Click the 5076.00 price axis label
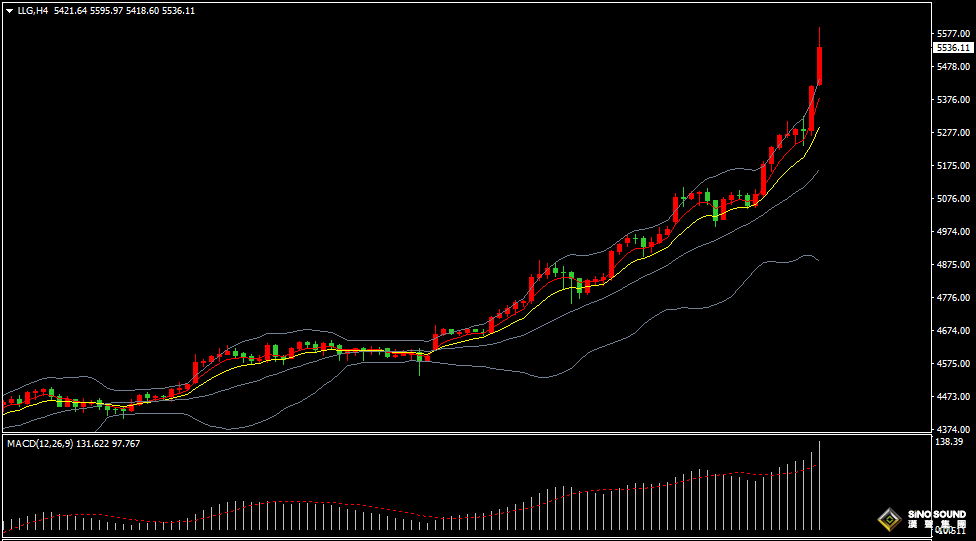The image size is (976, 541). (x=951, y=199)
